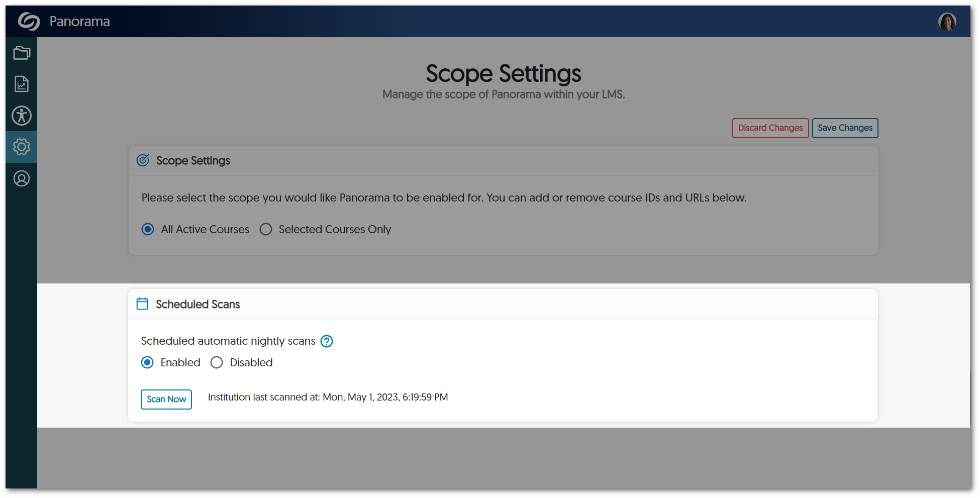Image resolution: width=980 pixels, height=498 pixels.
Task: Click the Panorama swirl logo
Action: pos(29,22)
